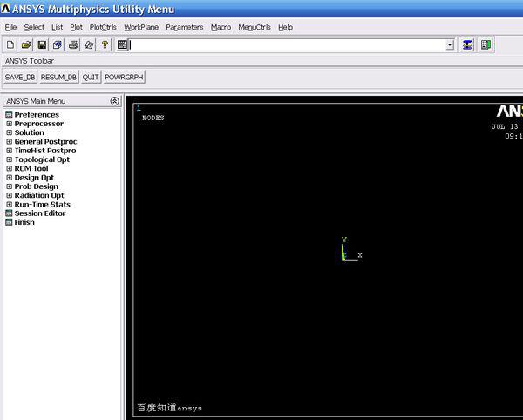Open the Macro menu
The image size is (523, 420).
(x=221, y=27)
